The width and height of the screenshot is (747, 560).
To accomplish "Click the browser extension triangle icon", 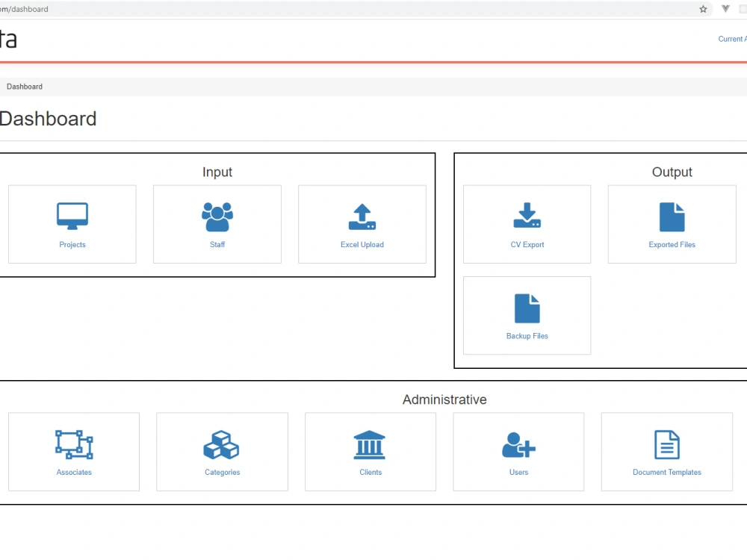I will pos(725,8).
